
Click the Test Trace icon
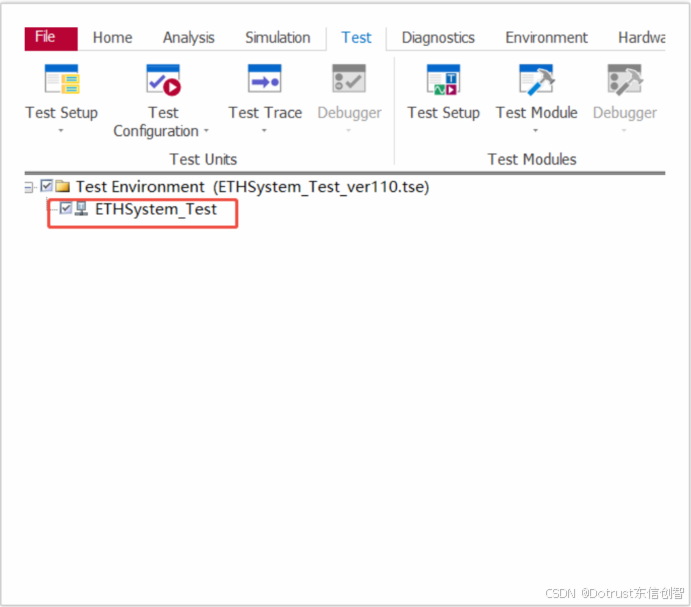coord(265,78)
